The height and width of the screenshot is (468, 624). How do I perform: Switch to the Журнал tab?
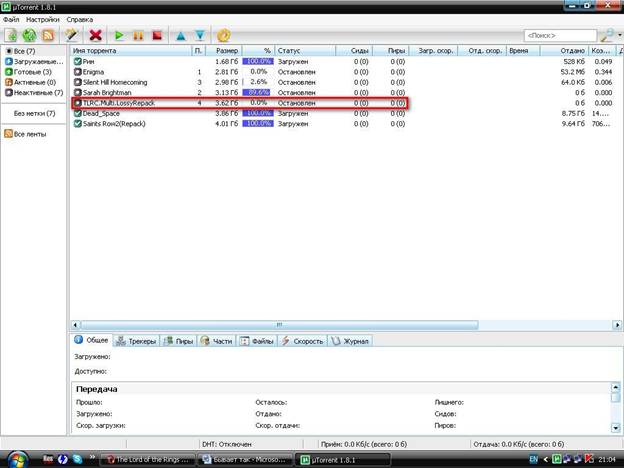point(350,341)
